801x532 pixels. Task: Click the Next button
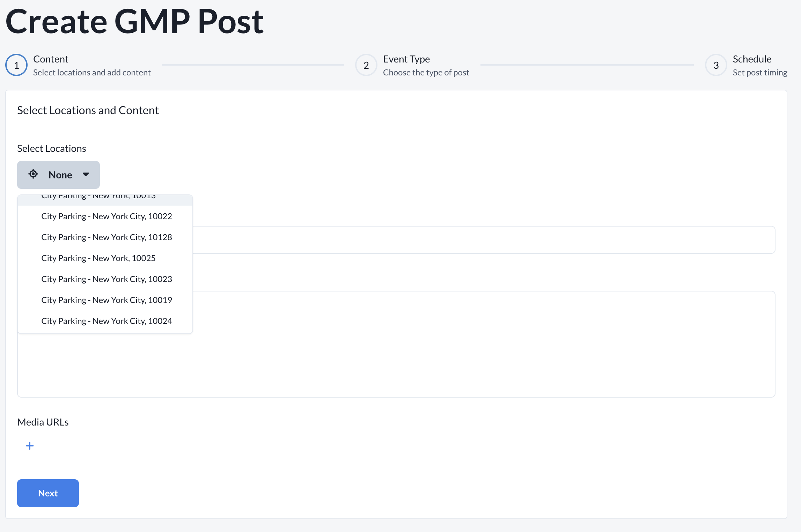48,493
